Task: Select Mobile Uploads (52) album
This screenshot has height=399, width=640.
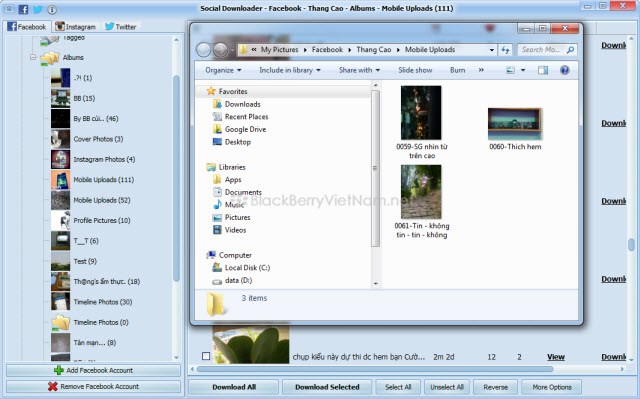Action: click(x=102, y=200)
